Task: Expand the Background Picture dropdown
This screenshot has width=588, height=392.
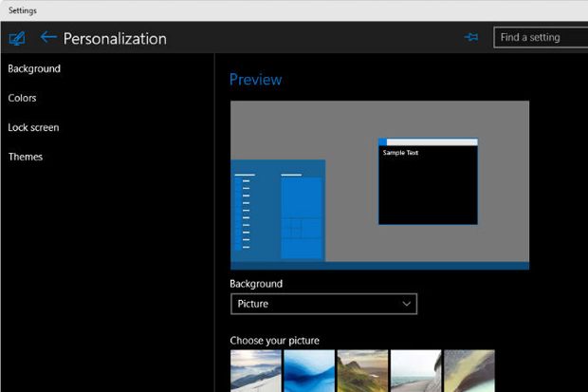Action: pyautogui.click(x=323, y=304)
